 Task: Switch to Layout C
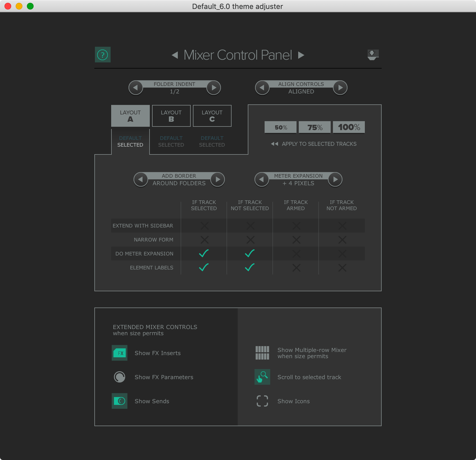(212, 116)
